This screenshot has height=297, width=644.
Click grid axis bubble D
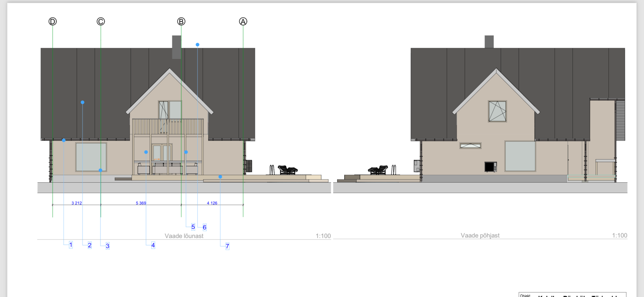(53, 21)
